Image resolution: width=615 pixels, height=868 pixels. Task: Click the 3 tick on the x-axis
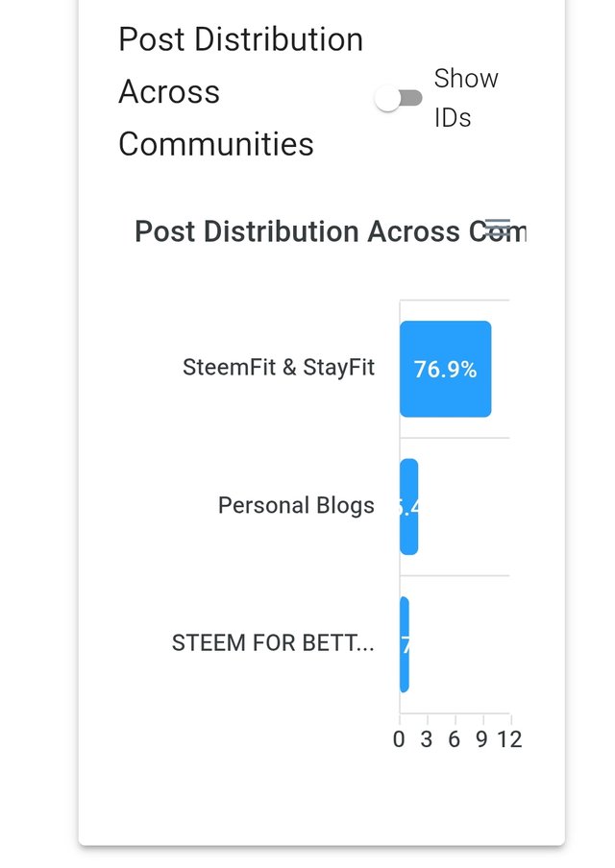[426, 739]
